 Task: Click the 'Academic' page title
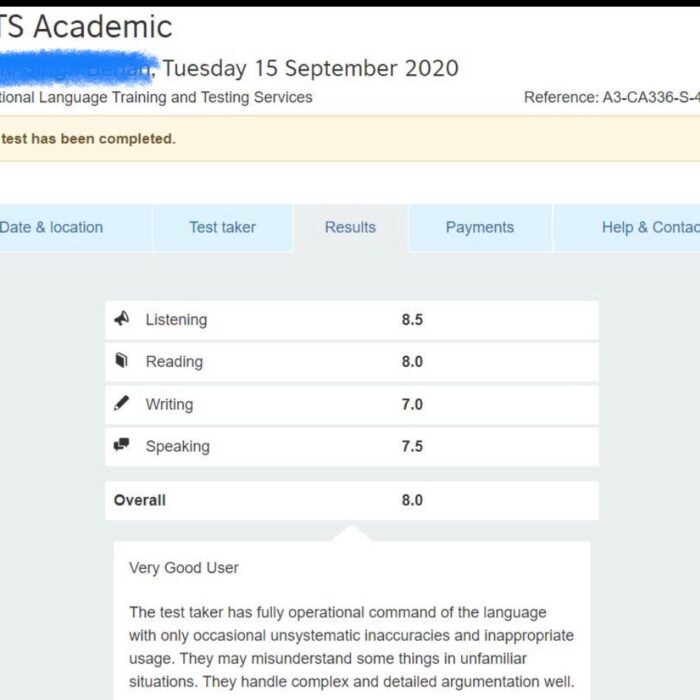click(x=103, y=27)
